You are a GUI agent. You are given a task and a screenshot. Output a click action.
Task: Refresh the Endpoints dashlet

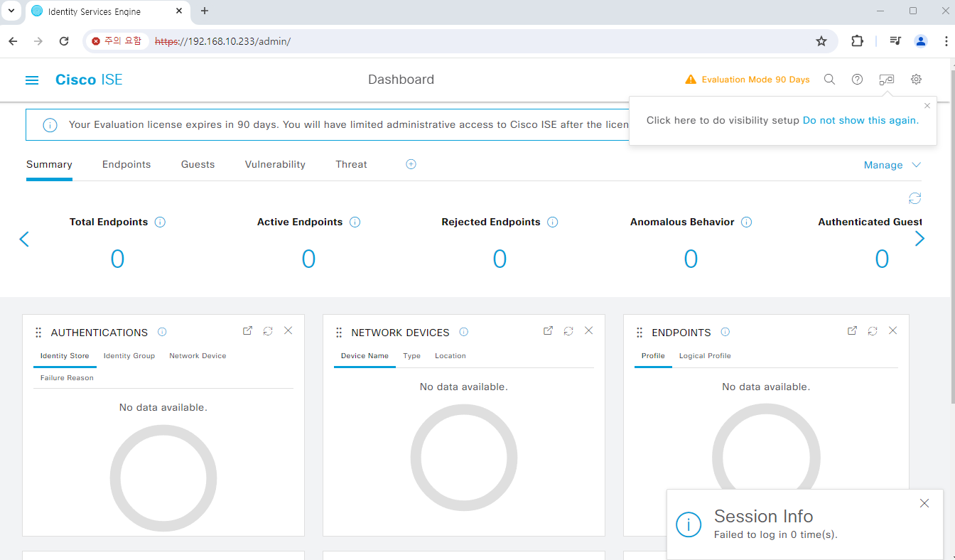coord(873,330)
